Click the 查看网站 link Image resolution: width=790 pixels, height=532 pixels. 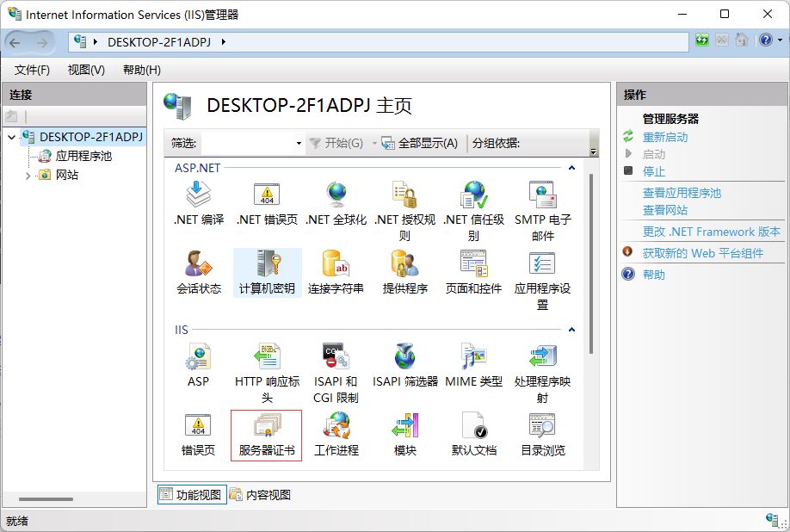665,210
